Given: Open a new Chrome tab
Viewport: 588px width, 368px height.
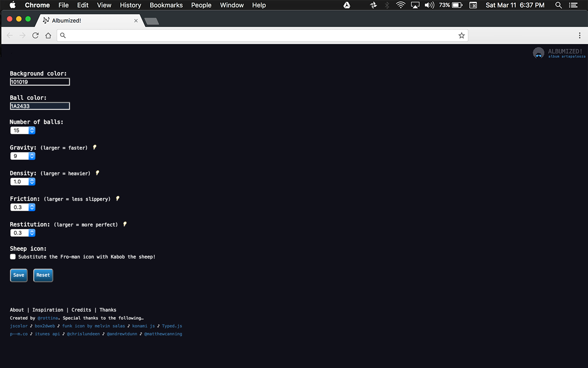Looking at the screenshot, I should (x=152, y=21).
